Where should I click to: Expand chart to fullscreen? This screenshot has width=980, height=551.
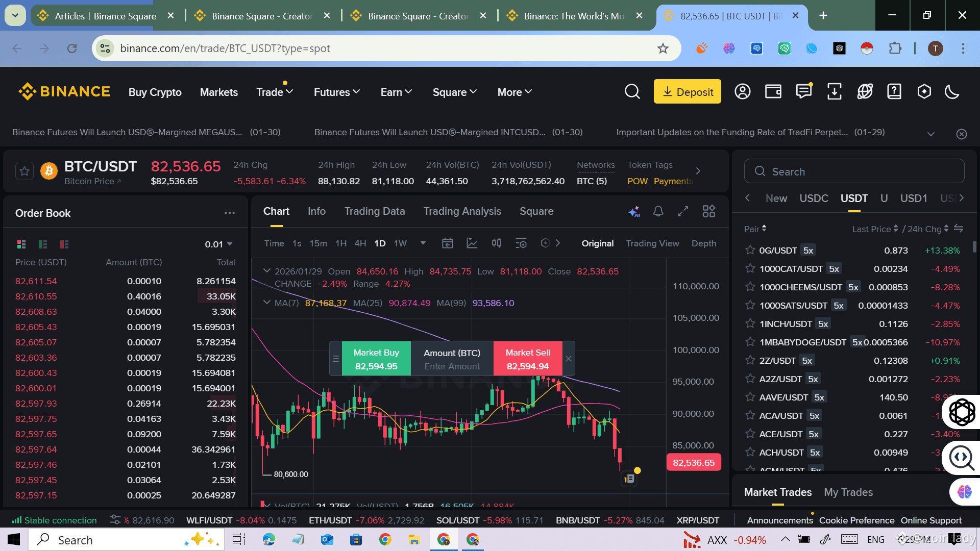coord(683,211)
